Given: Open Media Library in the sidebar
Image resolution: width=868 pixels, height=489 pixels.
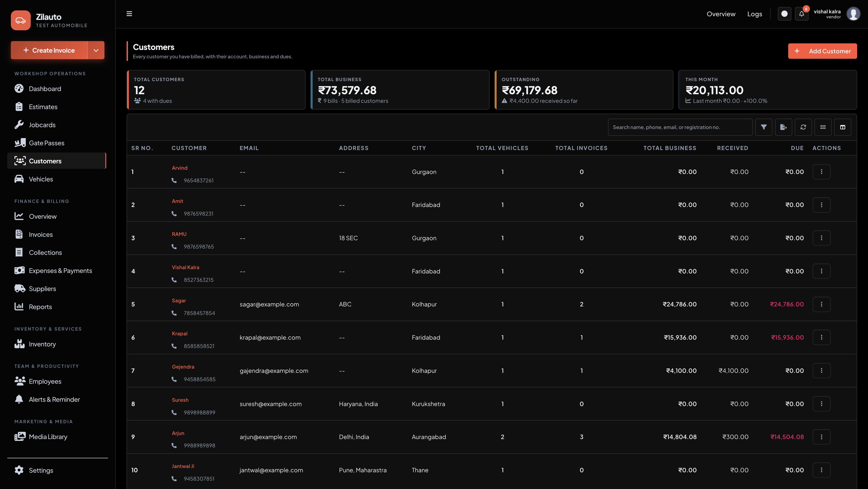Looking at the screenshot, I should click(57, 437).
